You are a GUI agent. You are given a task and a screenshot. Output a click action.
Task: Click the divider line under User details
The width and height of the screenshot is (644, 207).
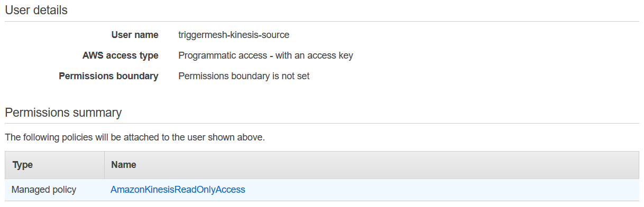pos(322,21)
